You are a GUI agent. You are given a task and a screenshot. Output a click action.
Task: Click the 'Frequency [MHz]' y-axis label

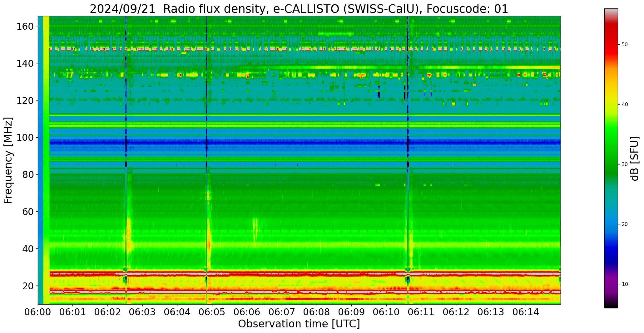(8, 160)
